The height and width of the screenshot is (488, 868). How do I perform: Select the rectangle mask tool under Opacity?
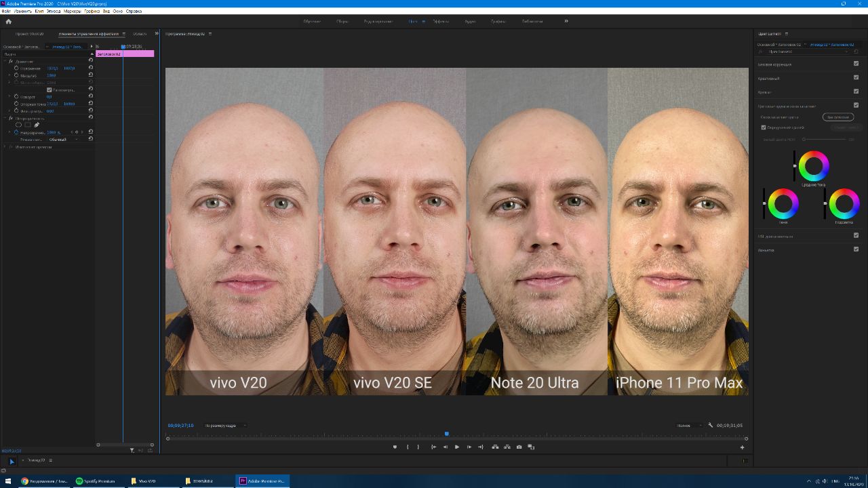point(28,125)
